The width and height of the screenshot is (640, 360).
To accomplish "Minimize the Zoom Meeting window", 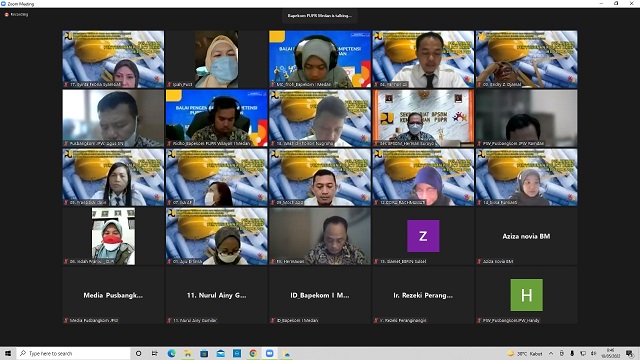I will point(601,4).
